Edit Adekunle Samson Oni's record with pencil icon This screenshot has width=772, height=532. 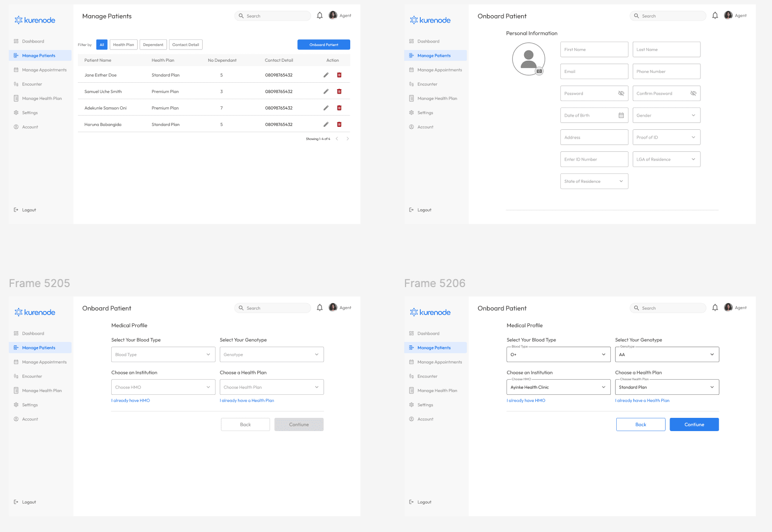tap(326, 108)
